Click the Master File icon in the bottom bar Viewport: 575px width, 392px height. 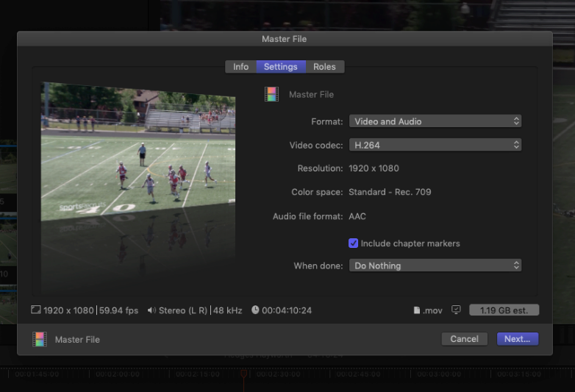[x=40, y=339]
